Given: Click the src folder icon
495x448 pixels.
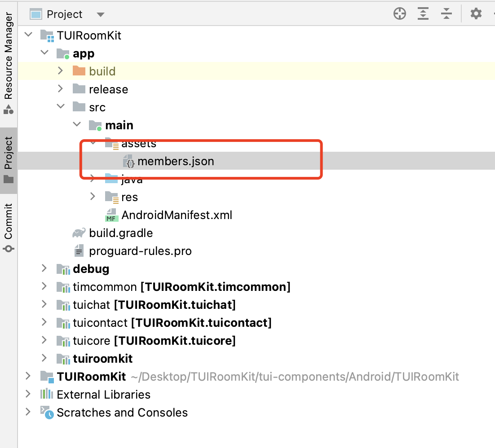Looking at the screenshot, I should coord(79,107).
